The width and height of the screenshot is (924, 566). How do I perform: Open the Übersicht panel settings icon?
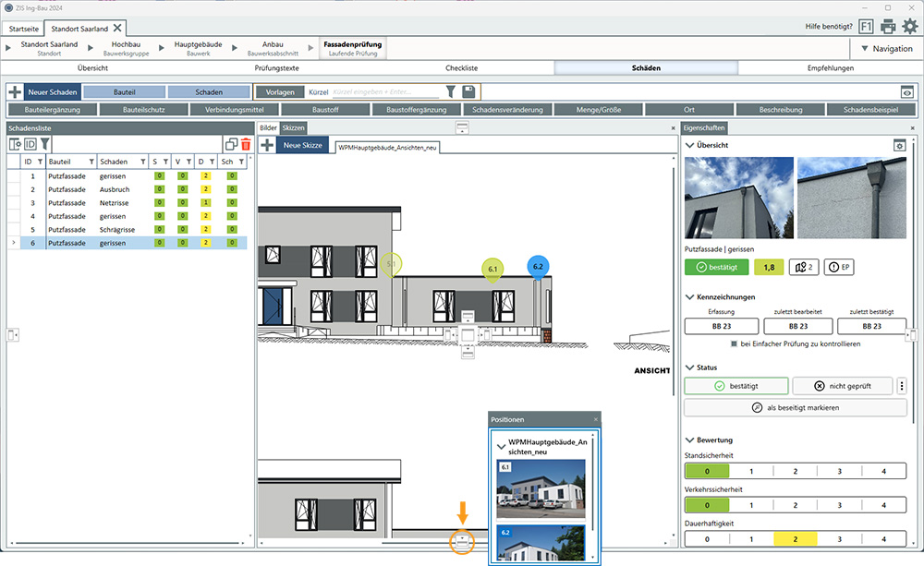click(898, 145)
